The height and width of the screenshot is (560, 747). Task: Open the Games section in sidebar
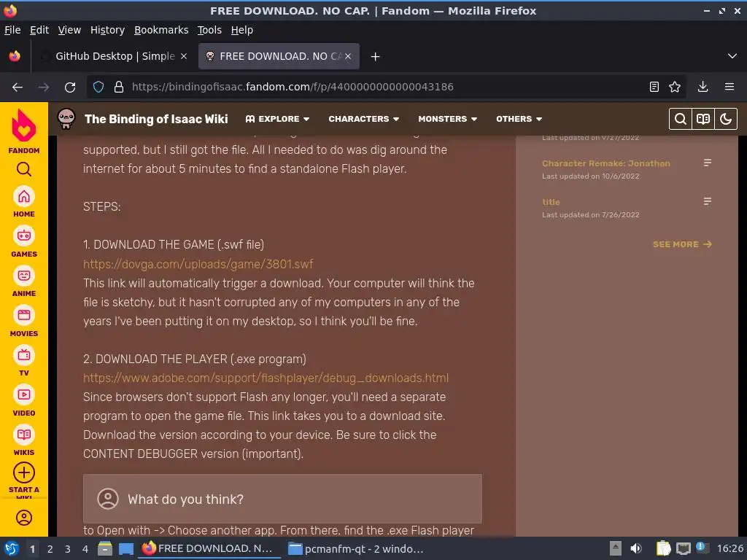(24, 242)
